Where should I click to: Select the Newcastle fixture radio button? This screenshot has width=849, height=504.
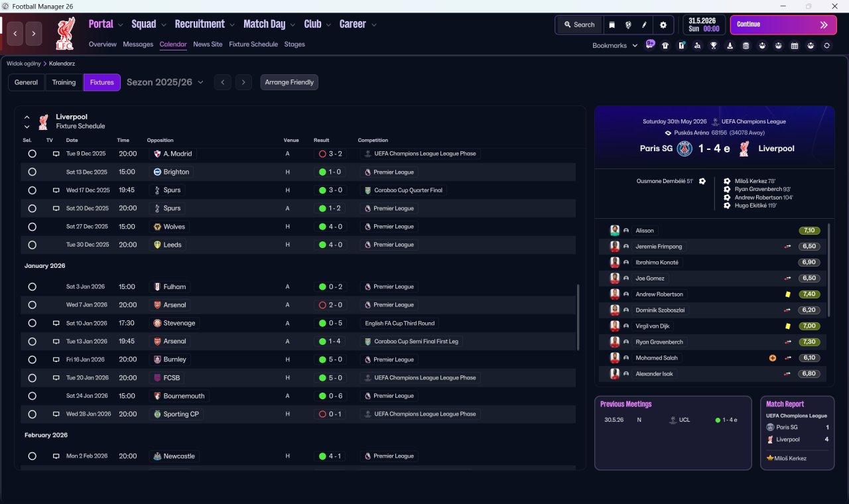point(32,456)
